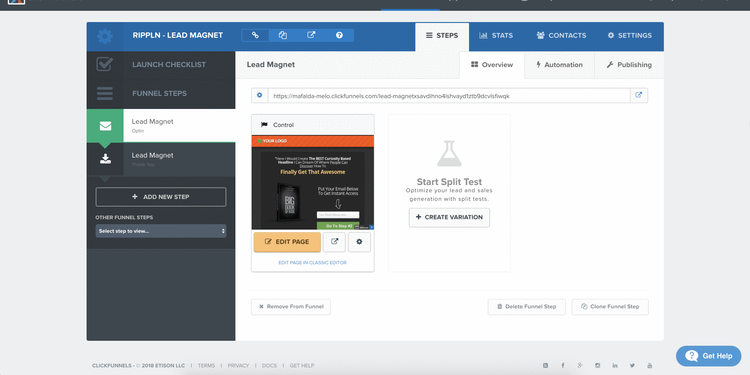
Task: Open Google Plus link in footer
Action: [x=580, y=365]
